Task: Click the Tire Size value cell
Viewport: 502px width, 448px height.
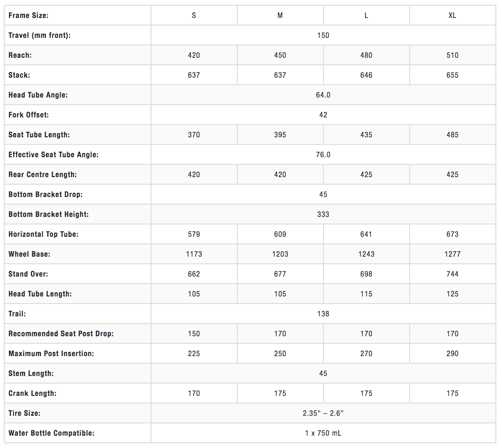Action: 323,413
